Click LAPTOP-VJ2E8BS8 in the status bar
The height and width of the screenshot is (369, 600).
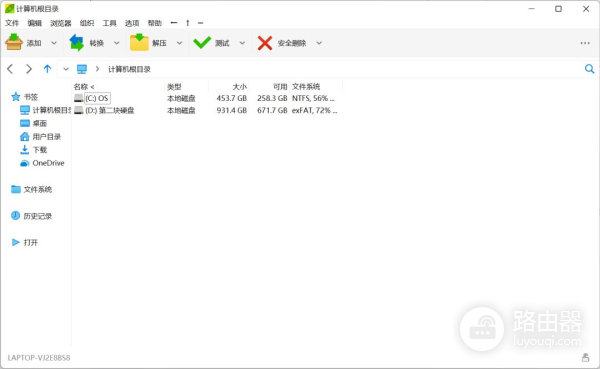39,358
